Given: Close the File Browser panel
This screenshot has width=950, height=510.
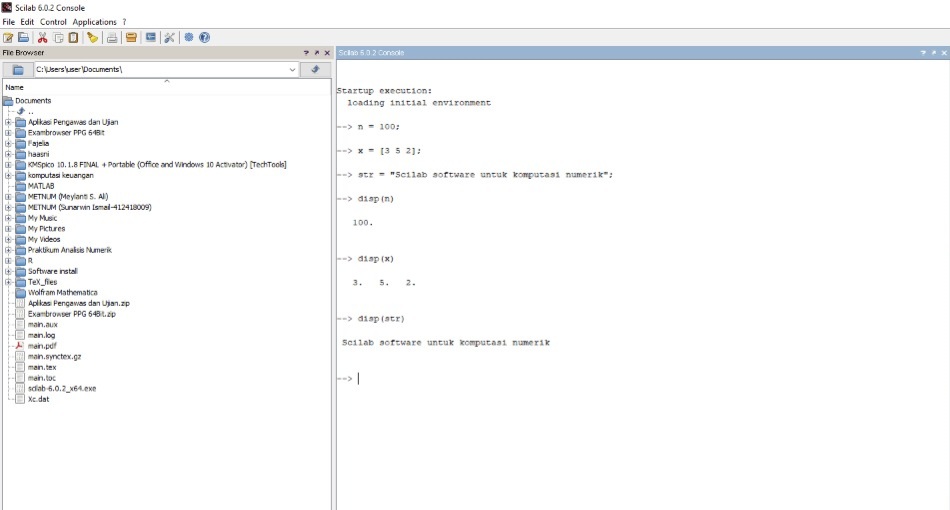Looking at the screenshot, I should (327, 53).
